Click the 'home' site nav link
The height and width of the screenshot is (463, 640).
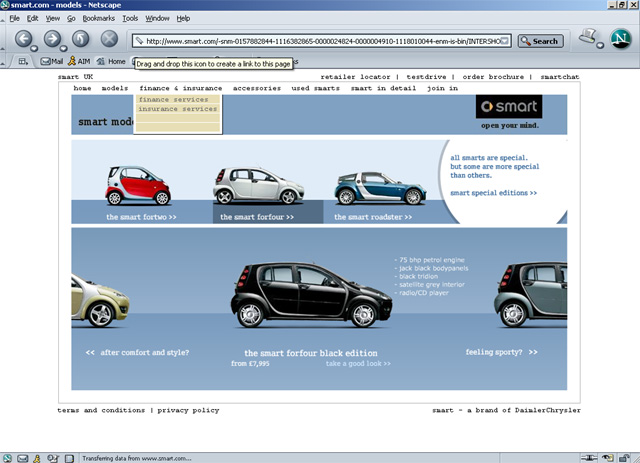tap(82, 88)
